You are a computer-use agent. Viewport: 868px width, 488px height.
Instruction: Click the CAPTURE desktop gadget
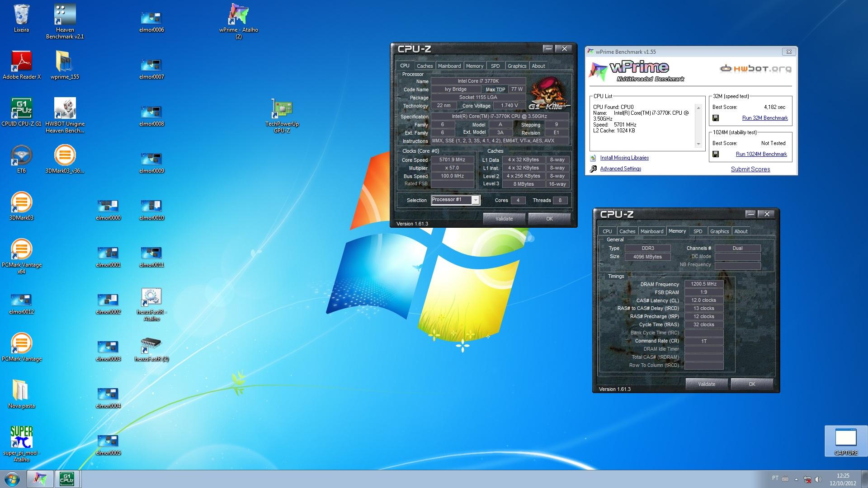[x=846, y=441]
